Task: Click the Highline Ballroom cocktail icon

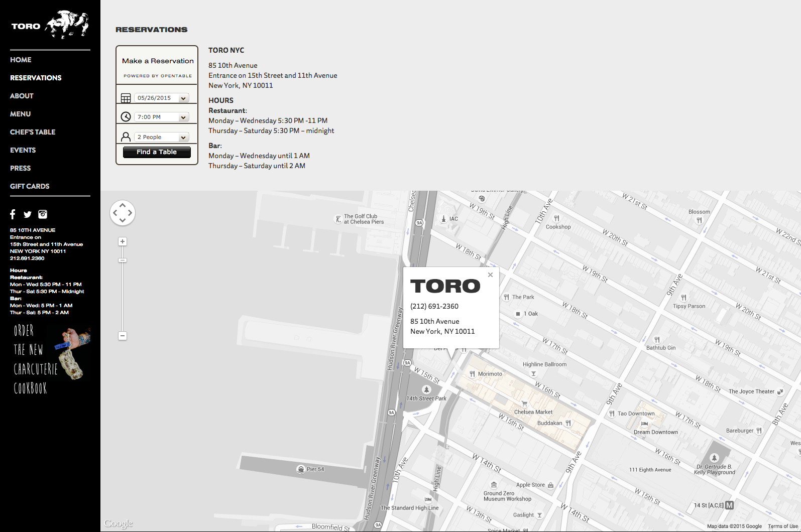Action: pyautogui.click(x=533, y=373)
